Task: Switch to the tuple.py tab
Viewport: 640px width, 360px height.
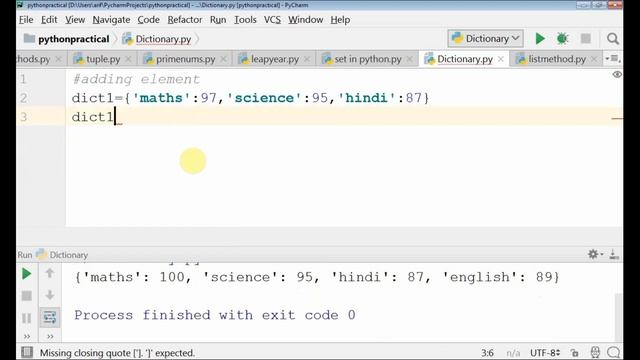Action: coord(103,59)
